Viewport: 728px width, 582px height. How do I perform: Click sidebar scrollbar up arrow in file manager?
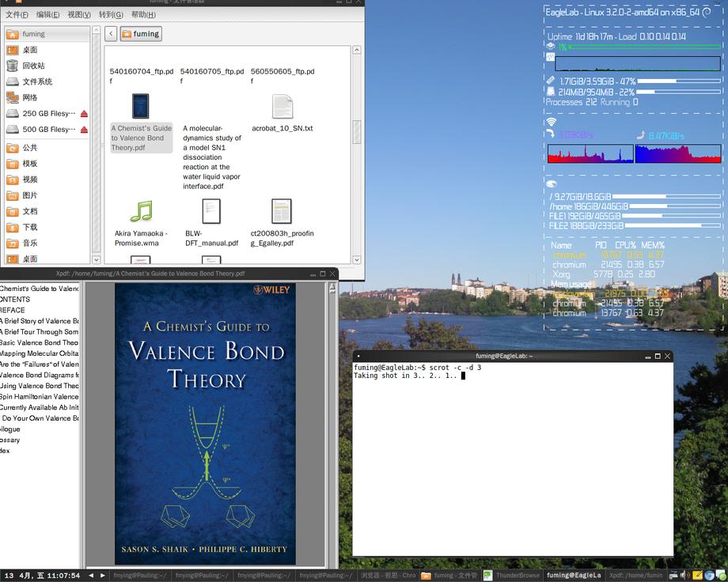(x=96, y=30)
